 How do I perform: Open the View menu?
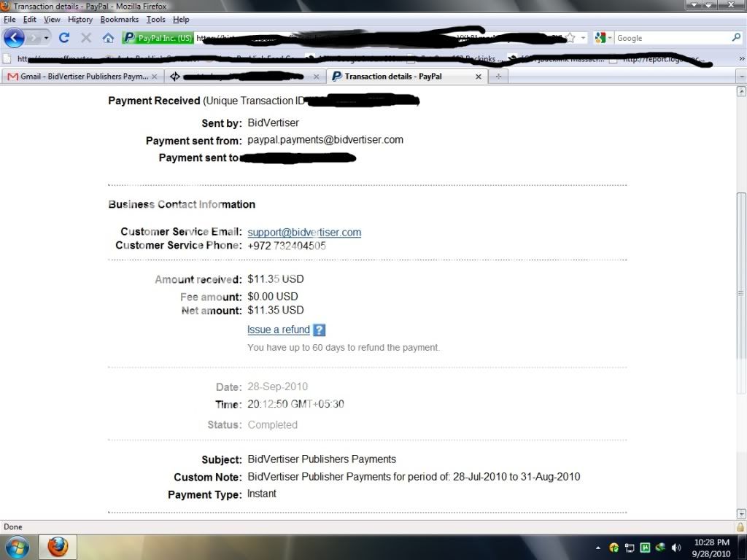[x=52, y=20]
